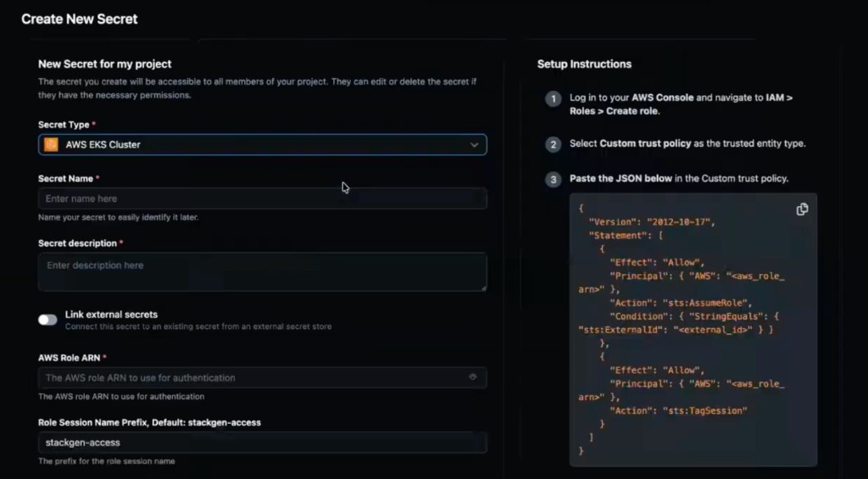Click the "Secret description" field label
Viewport: 868px width, 479px height.
point(77,243)
